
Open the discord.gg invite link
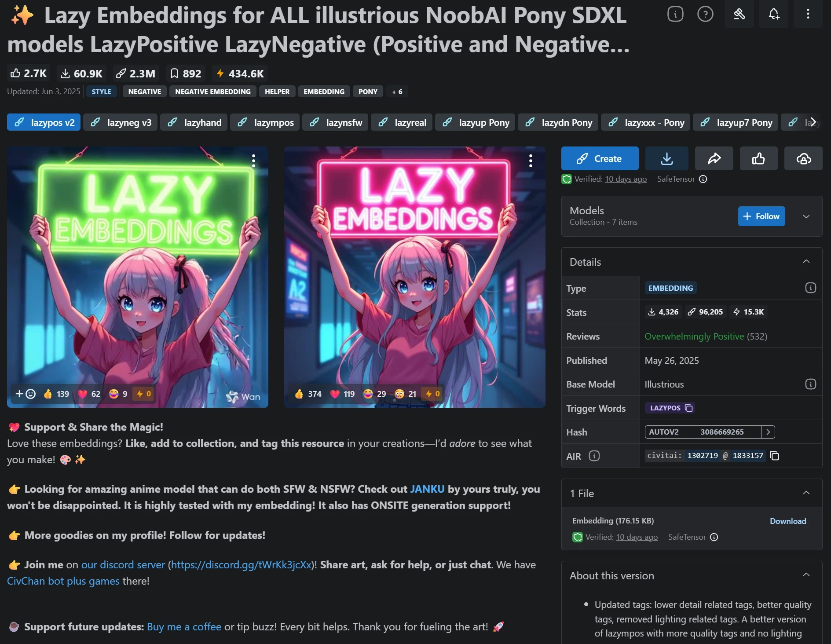pyautogui.click(x=241, y=565)
